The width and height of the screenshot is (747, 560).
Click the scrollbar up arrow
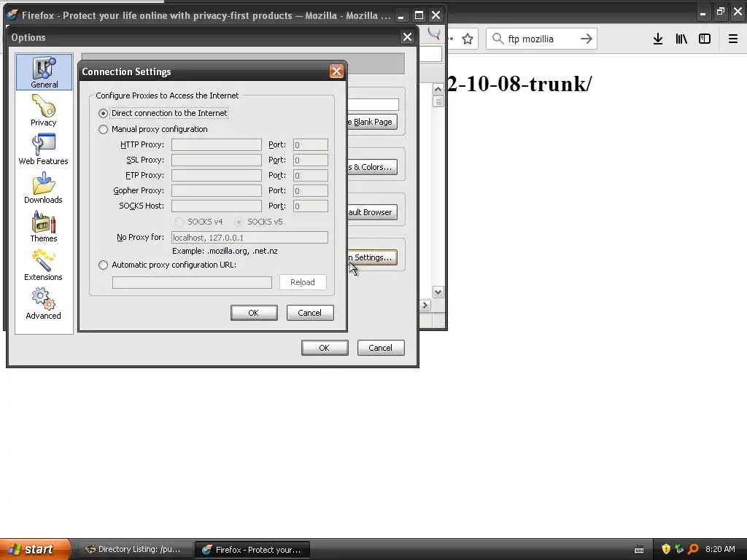coord(438,89)
